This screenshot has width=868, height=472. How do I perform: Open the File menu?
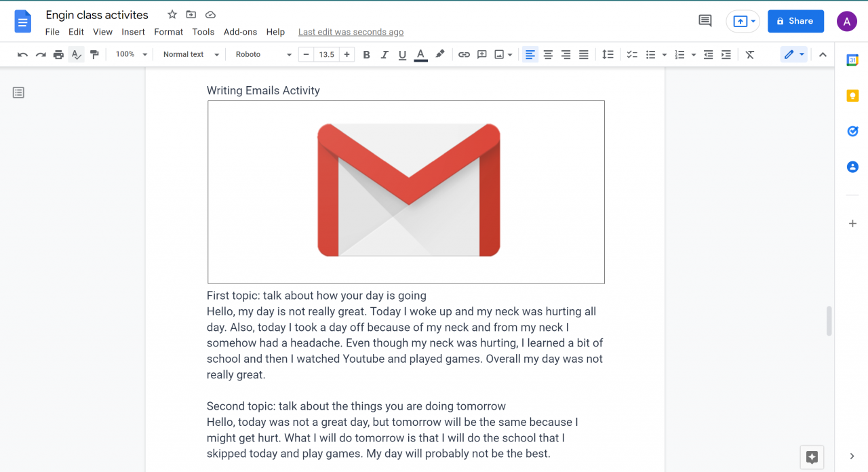(52, 32)
